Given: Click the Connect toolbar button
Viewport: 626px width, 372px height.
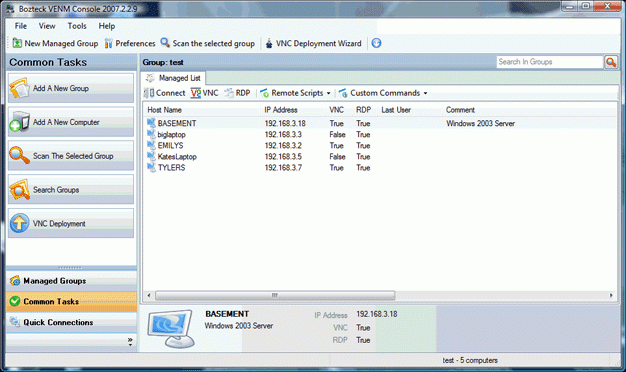Looking at the screenshot, I should click(x=164, y=93).
